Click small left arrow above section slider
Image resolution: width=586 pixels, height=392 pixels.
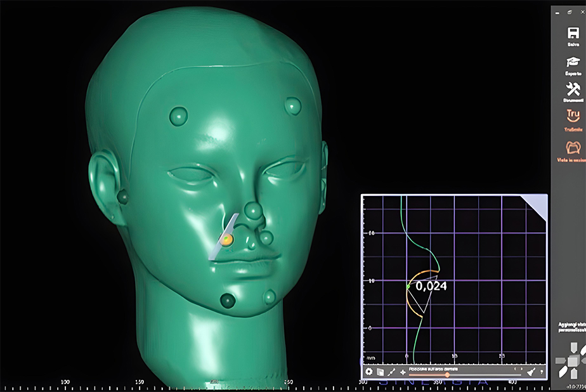[516, 369]
